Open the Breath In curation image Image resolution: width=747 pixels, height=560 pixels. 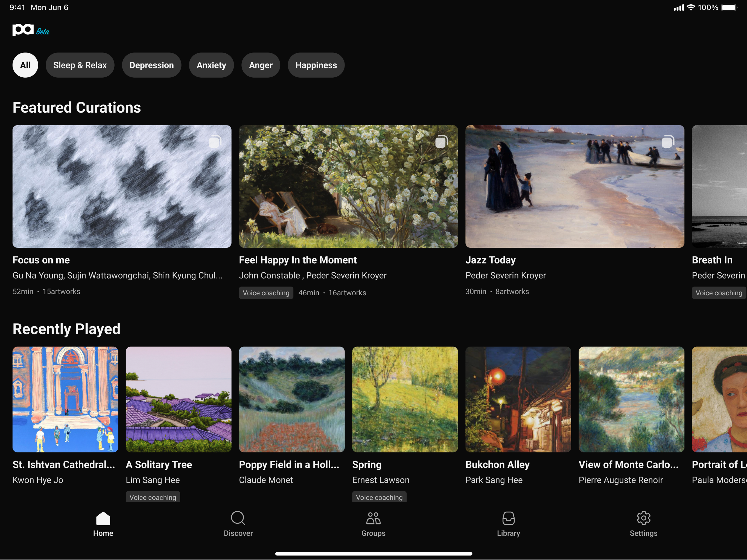click(719, 186)
